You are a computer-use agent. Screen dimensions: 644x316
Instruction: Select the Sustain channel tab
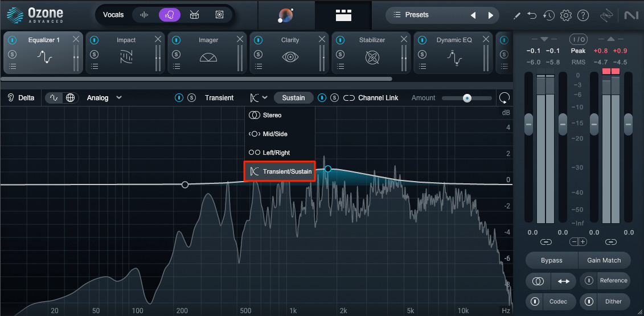294,98
